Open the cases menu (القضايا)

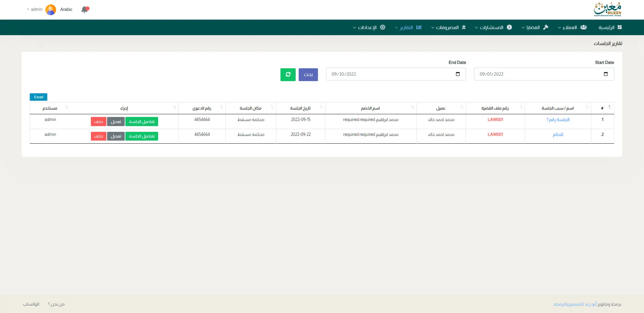click(x=535, y=27)
